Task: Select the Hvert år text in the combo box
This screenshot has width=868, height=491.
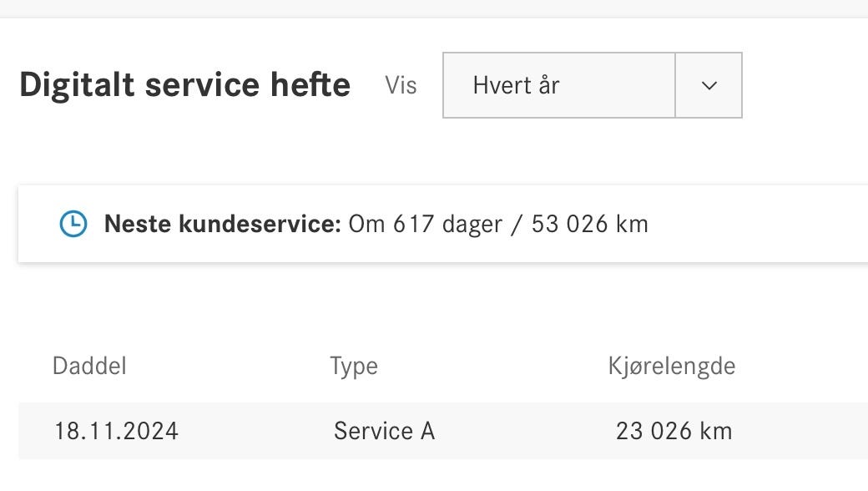Action: pos(516,86)
